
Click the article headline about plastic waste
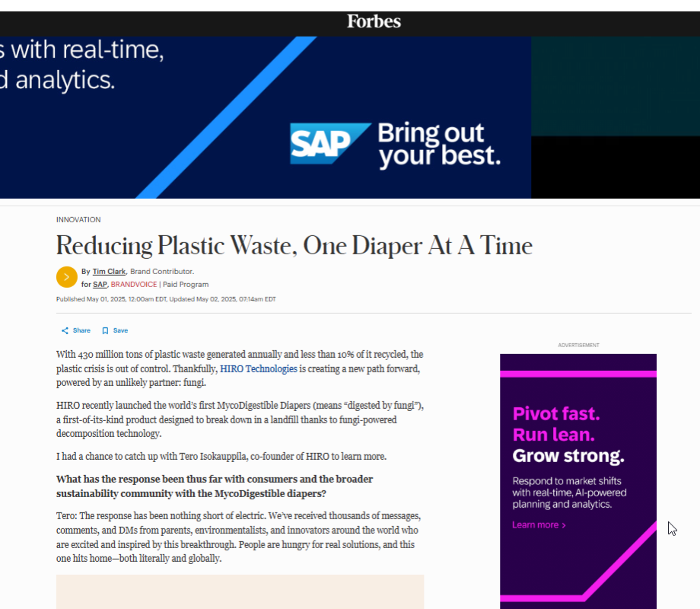tap(294, 246)
